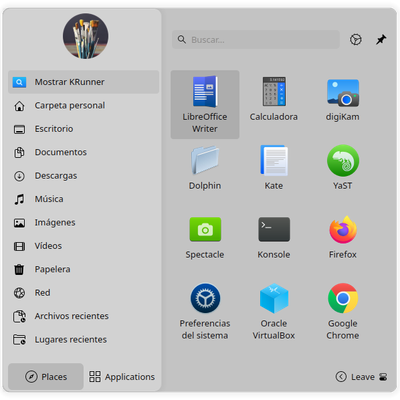
Task: Open Papelera trash
Action: tap(83, 269)
